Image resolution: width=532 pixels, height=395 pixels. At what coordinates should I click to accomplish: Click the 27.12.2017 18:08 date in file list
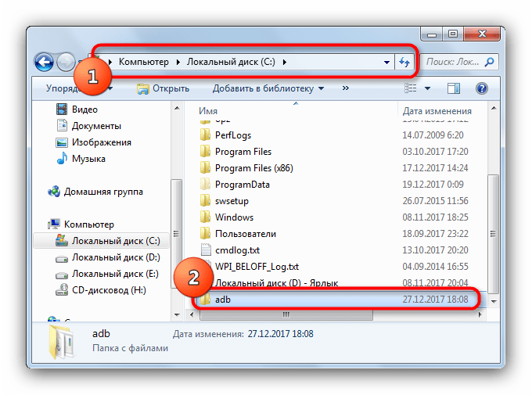pyautogui.click(x=435, y=300)
